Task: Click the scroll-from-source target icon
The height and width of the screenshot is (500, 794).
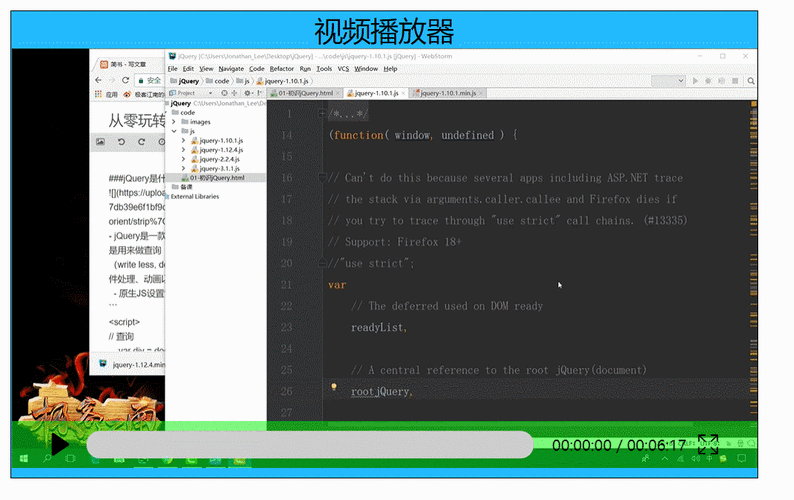Action: click(224, 93)
